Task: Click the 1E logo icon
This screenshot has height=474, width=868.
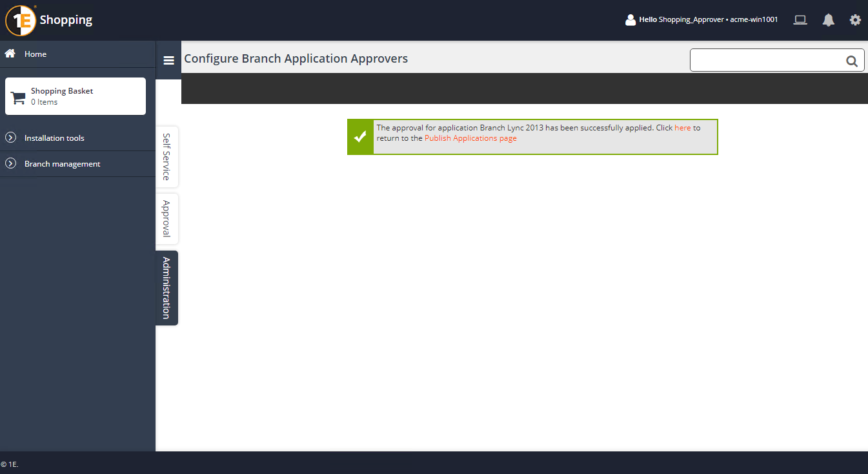Action: coord(20,20)
